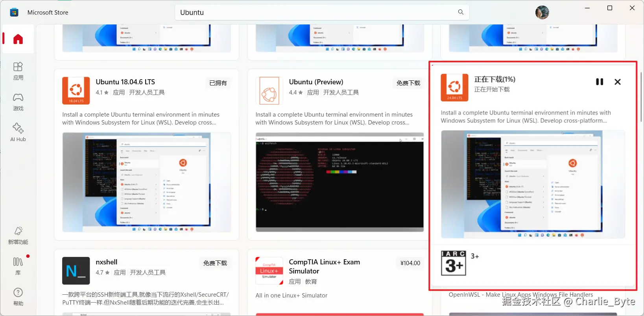Click 开发人员工具 tag under Ubuntu 18.04.6

pos(147,93)
